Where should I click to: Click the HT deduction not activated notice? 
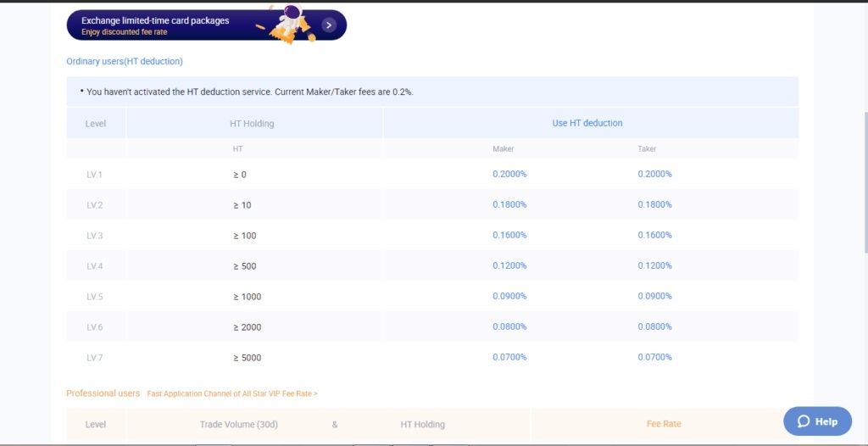point(432,92)
